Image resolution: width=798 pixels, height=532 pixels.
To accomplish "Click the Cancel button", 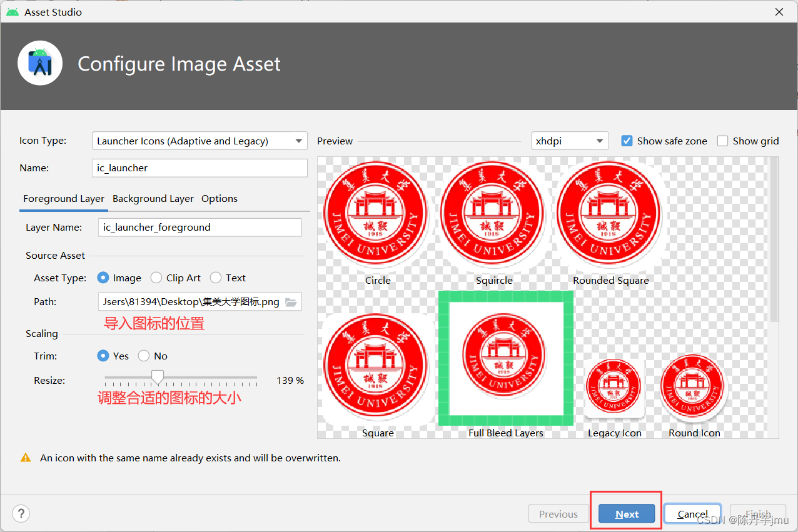I will pyautogui.click(x=693, y=514).
